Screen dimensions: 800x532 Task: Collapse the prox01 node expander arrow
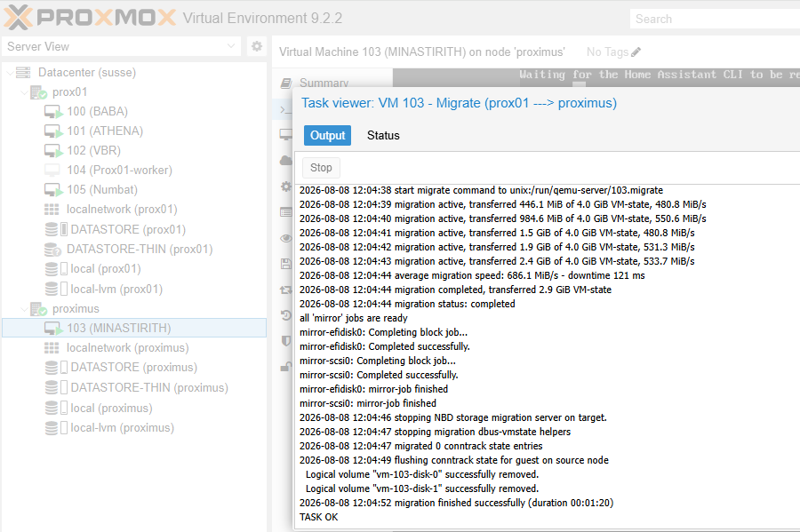[24, 92]
